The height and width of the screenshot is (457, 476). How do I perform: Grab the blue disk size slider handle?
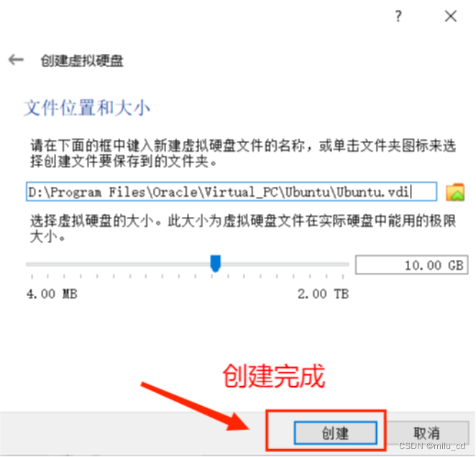(x=216, y=263)
